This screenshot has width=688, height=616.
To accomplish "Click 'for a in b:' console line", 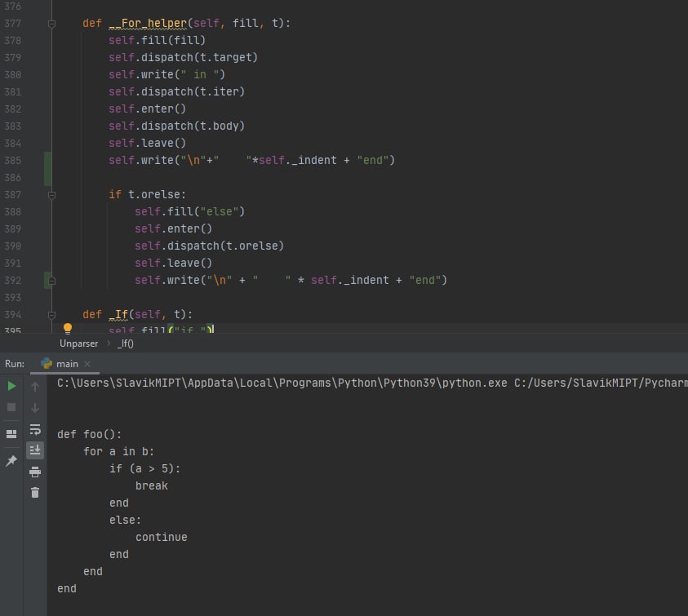I will pos(118,451).
